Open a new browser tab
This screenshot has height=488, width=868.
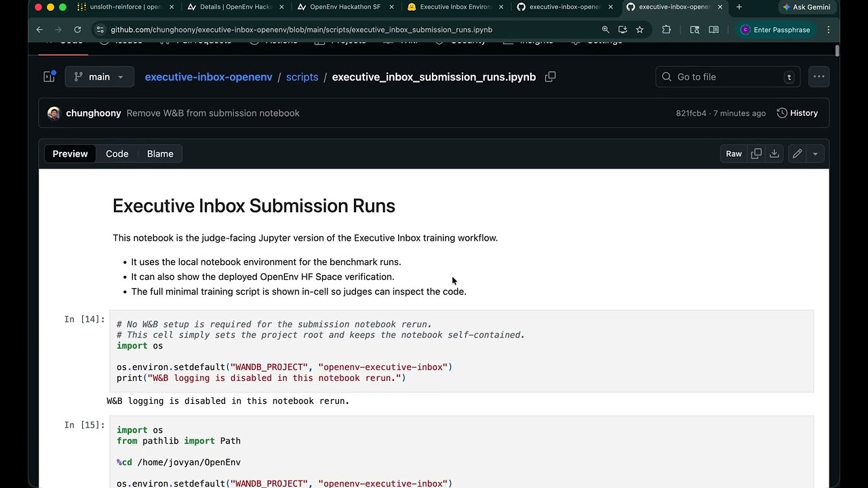pos(739,7)
